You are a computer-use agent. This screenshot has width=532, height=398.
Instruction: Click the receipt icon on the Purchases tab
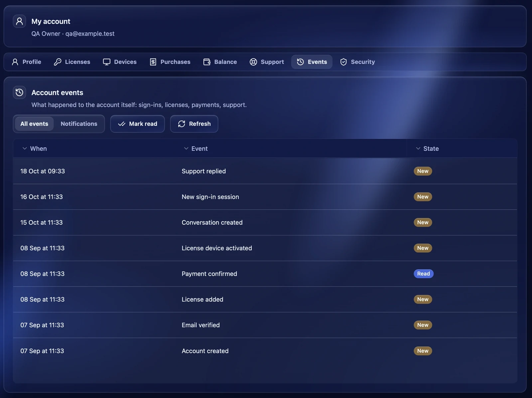(153, 62)
